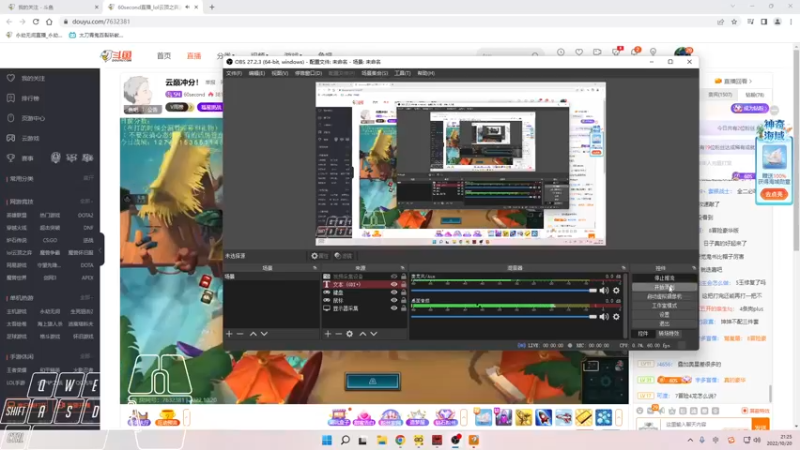Image resolution: width=800 pixels, height=450 pixels.
Task: Toggle visibility of the 鼠标 source
Action: (x=394, y=301)
